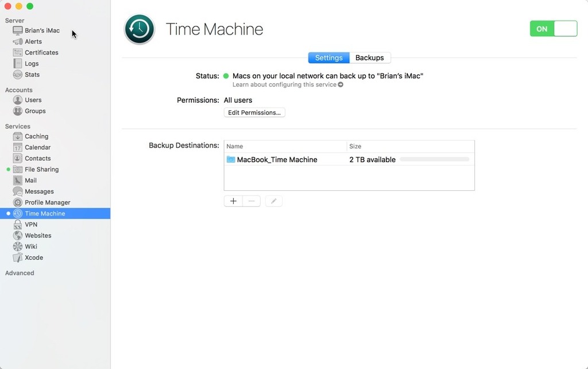Click Edit Permissions button

coord(254,113)
